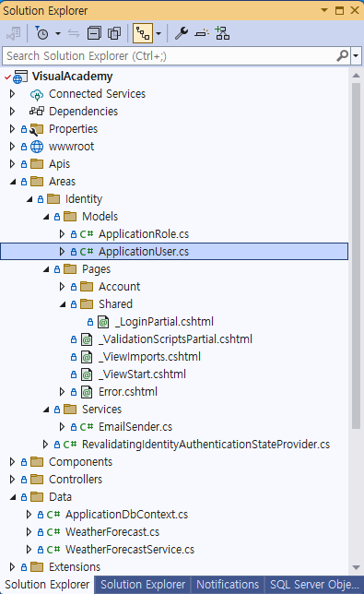Open dropdown beside the highlighted view button
Screen dimensions: 364x594
(x=159, y=33)
